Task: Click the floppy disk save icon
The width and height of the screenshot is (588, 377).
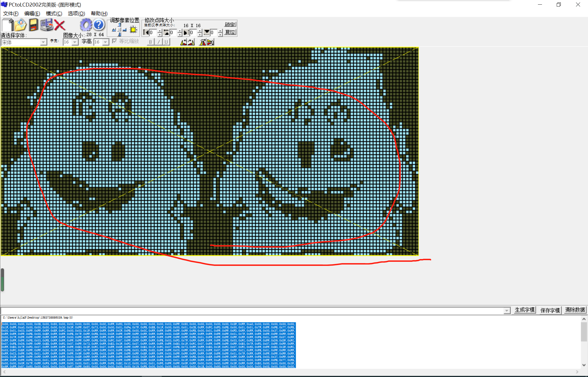Action: tap(33, 25)
